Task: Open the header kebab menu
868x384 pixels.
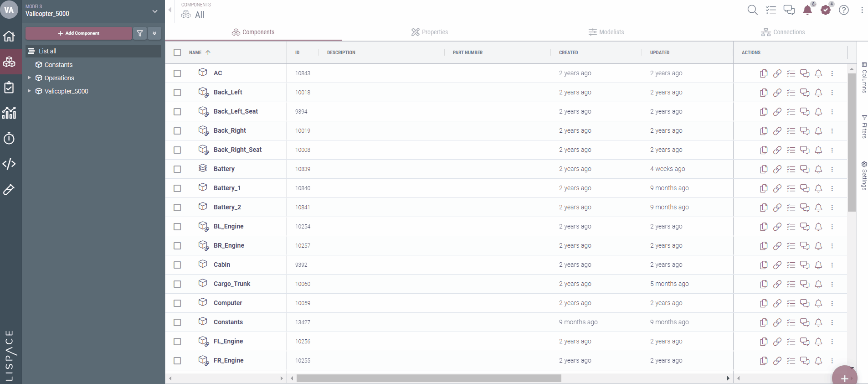Action: [862, 10]
